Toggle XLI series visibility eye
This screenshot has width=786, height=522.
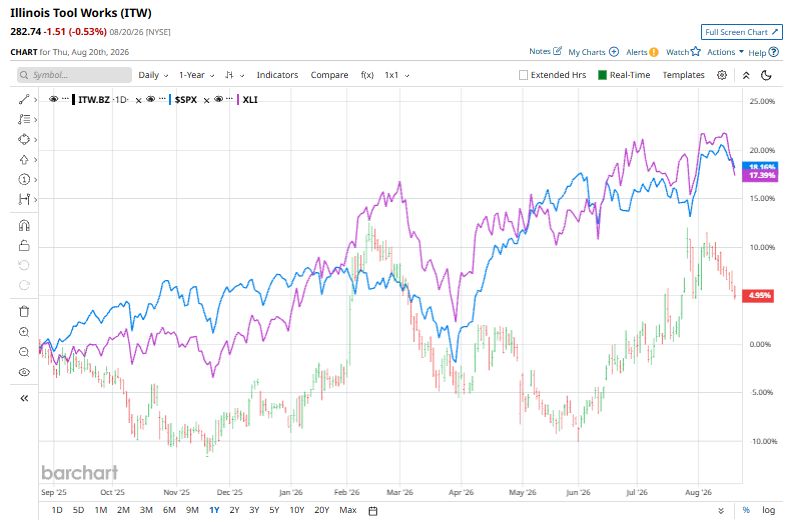pyautogui.click(x=219, y=99)
